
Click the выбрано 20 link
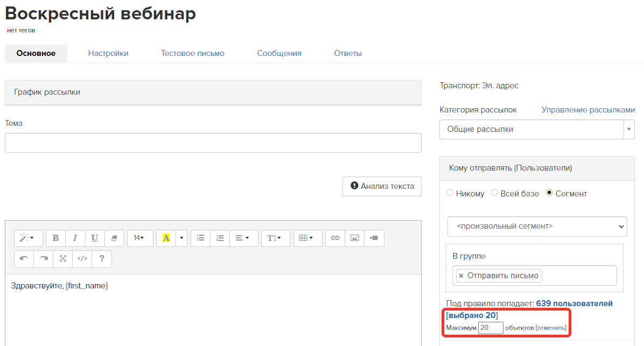point(472,315)
